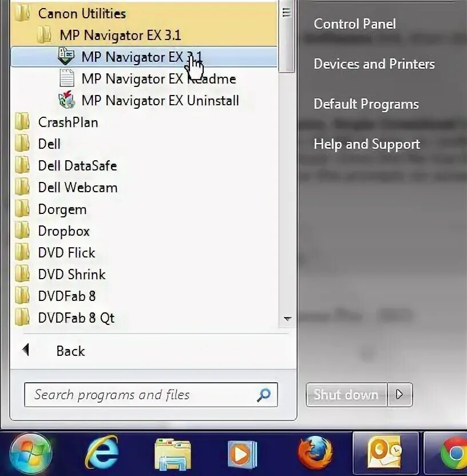Open Firefox from the taskbar
This screenshot has width=467, height=476.
click(315, 453)
